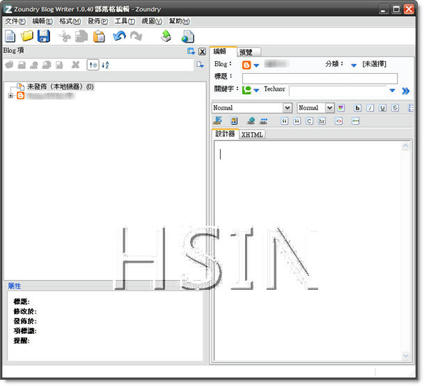Open the page icon dropdown at Blog toolbar end
This screenshot has height=386, width=424.
(x=200, y=65)
